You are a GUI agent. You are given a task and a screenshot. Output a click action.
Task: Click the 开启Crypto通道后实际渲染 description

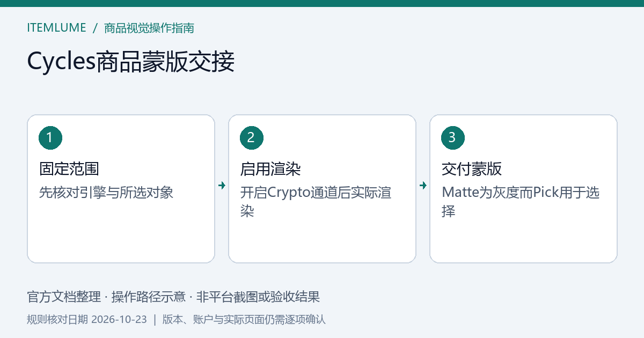pyautogui.click(x=316, y=202)
